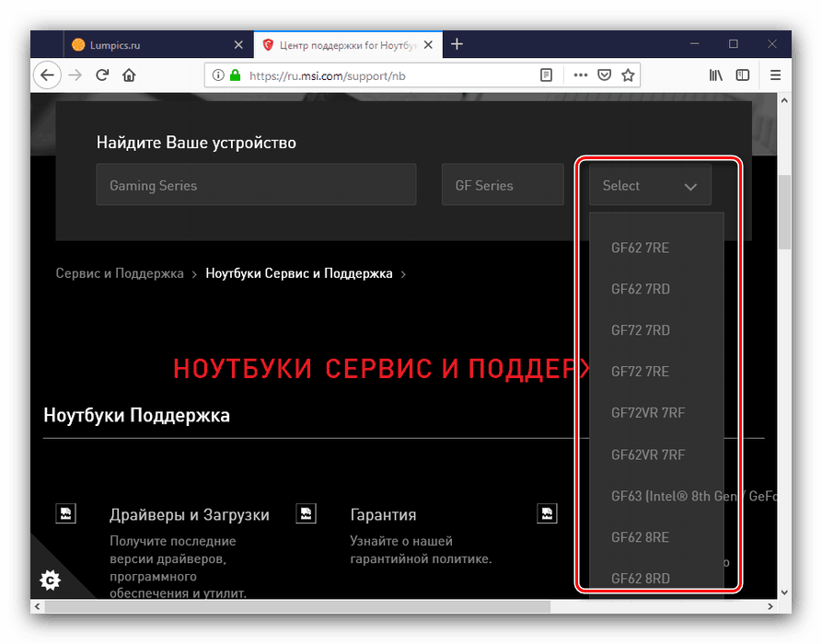The image size is (822, 644).
Task: Open a new tab with the plus button
Action: tap(457, 44)
